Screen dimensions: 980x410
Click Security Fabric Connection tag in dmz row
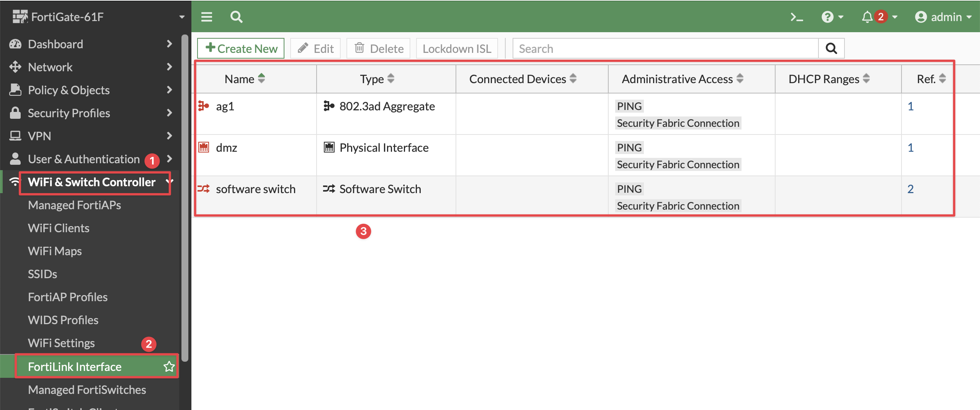(678, 164)
